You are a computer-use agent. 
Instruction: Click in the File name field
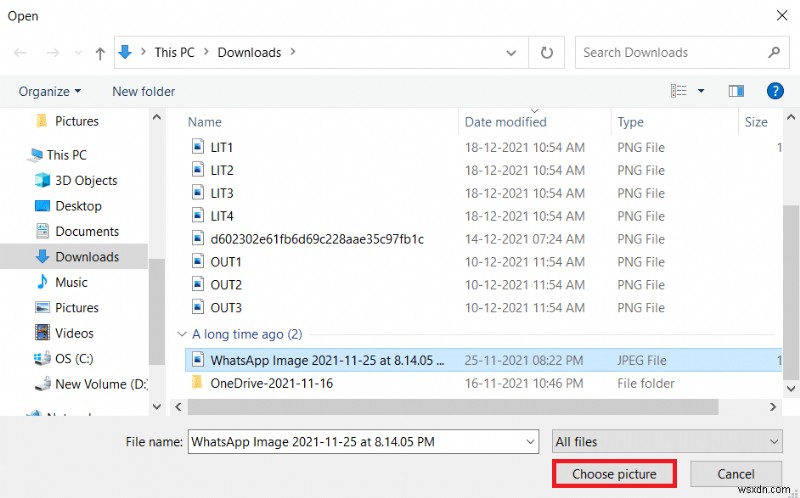(356, 442)
